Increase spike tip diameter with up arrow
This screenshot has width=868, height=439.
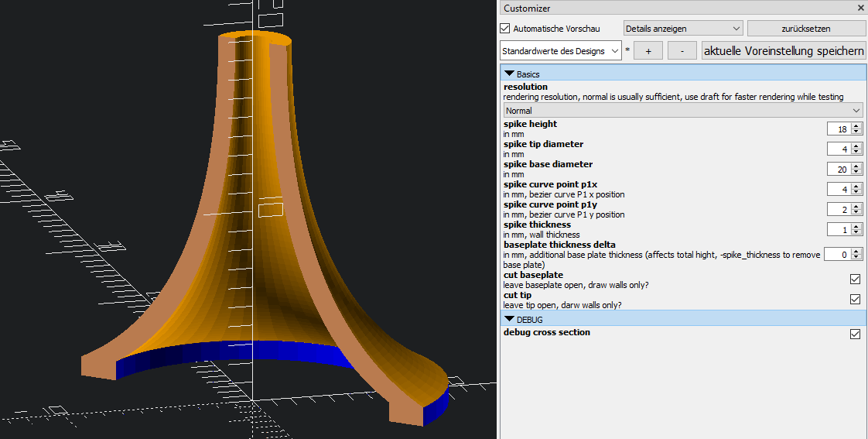(x=856, y=146)
